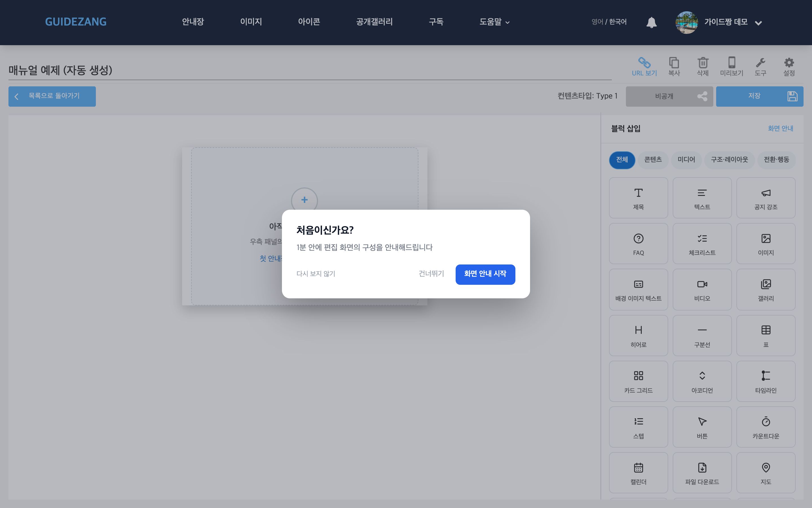Click the 저장 save button
This screenshot has width=812, height=508.
click(x=760, y=97)
